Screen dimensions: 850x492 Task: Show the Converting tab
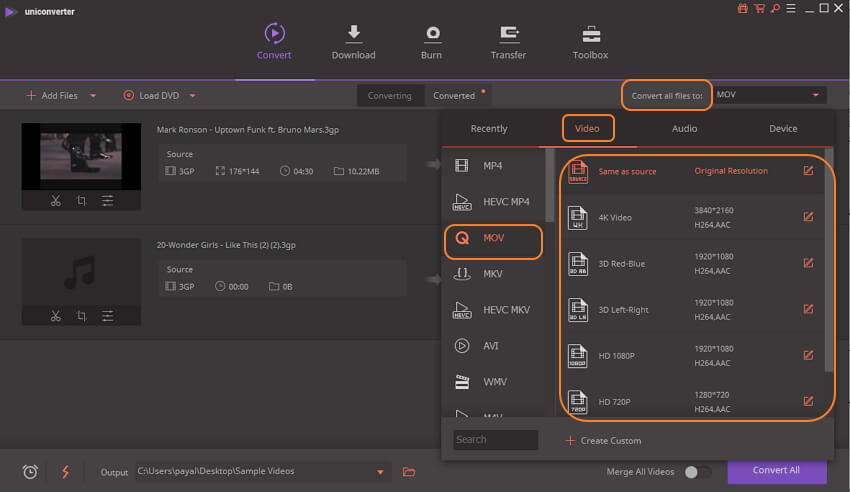click(390, 96)
